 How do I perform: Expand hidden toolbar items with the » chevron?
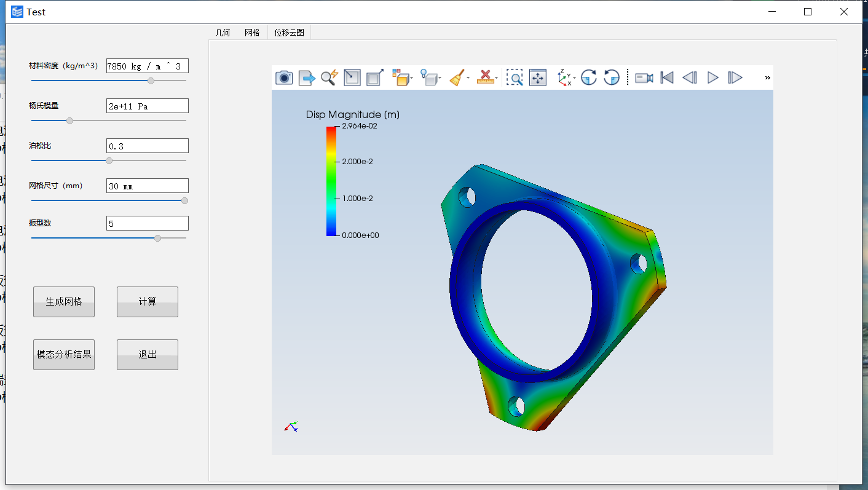767,77
